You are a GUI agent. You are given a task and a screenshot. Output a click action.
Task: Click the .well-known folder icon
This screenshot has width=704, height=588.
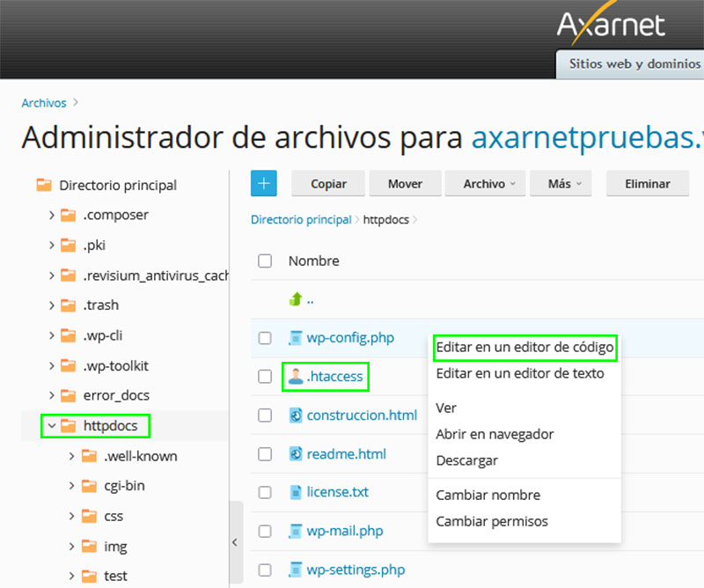pos(90,456)
